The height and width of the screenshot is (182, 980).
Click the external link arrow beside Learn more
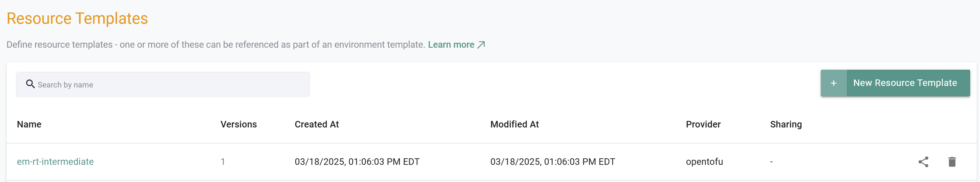tap(481, 45)
